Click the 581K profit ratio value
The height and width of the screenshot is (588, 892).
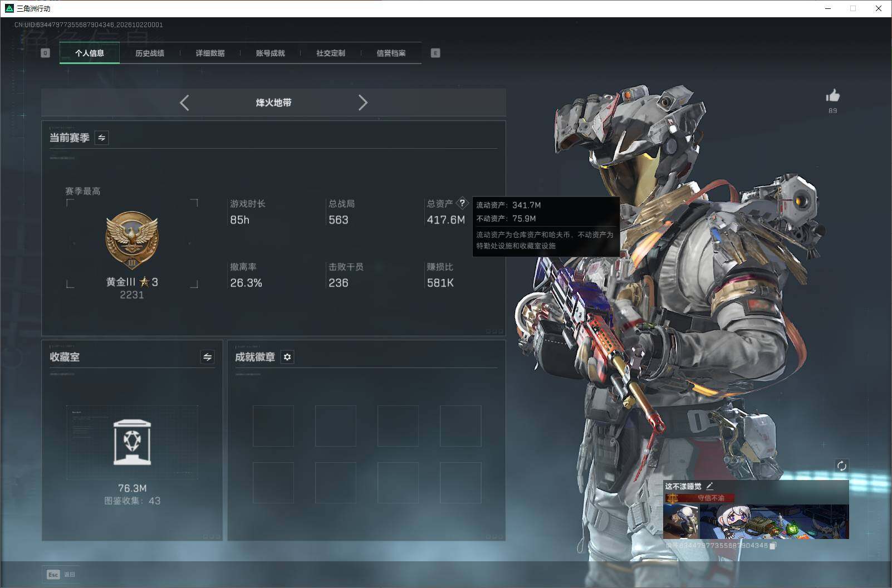click(440, 283)
